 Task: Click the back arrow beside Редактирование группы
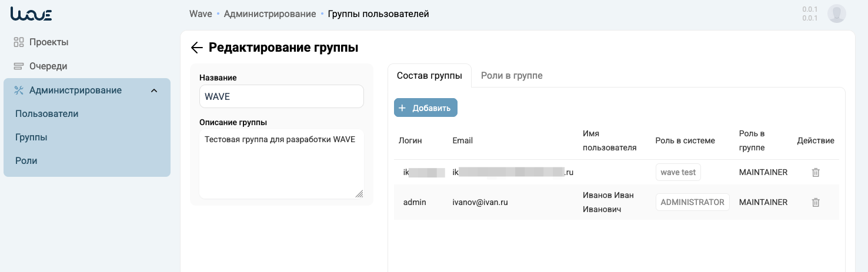pos(197,48)
